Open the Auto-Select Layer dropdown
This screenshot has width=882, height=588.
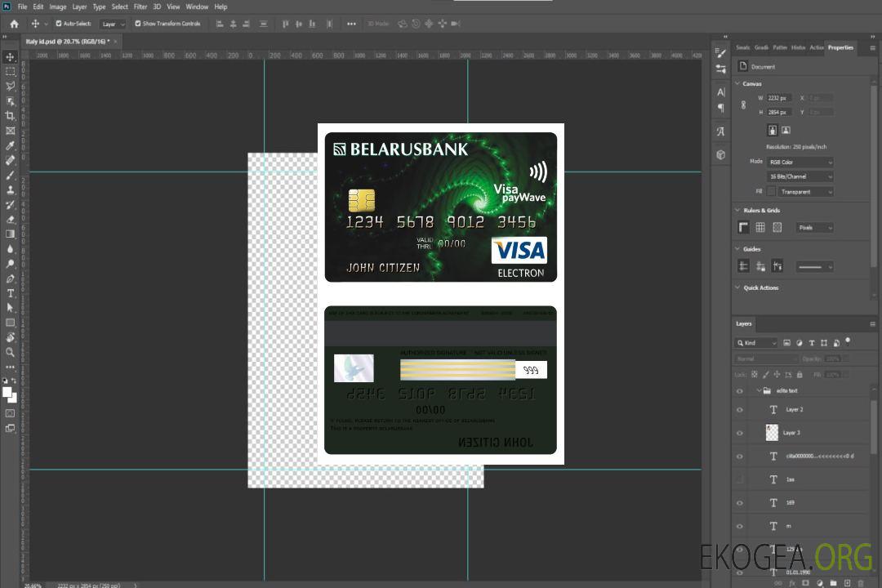pos(113,24)
